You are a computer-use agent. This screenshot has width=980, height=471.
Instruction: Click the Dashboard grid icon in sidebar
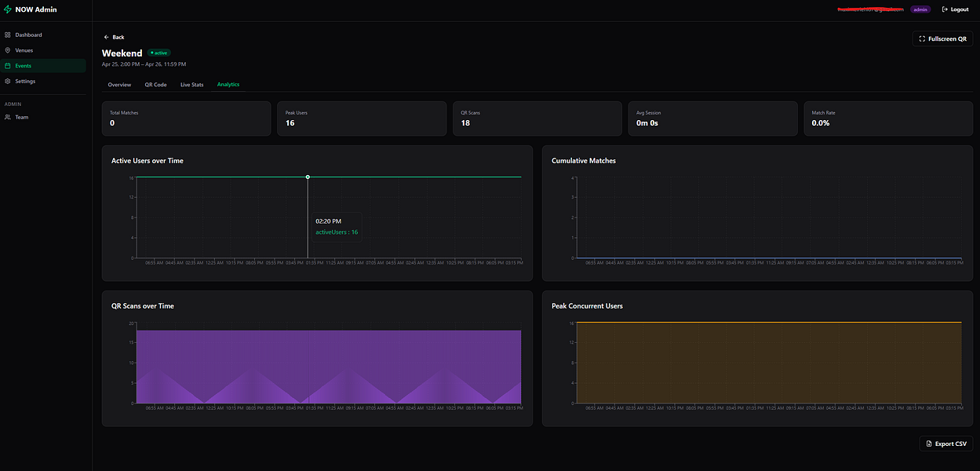pos(8,35)
